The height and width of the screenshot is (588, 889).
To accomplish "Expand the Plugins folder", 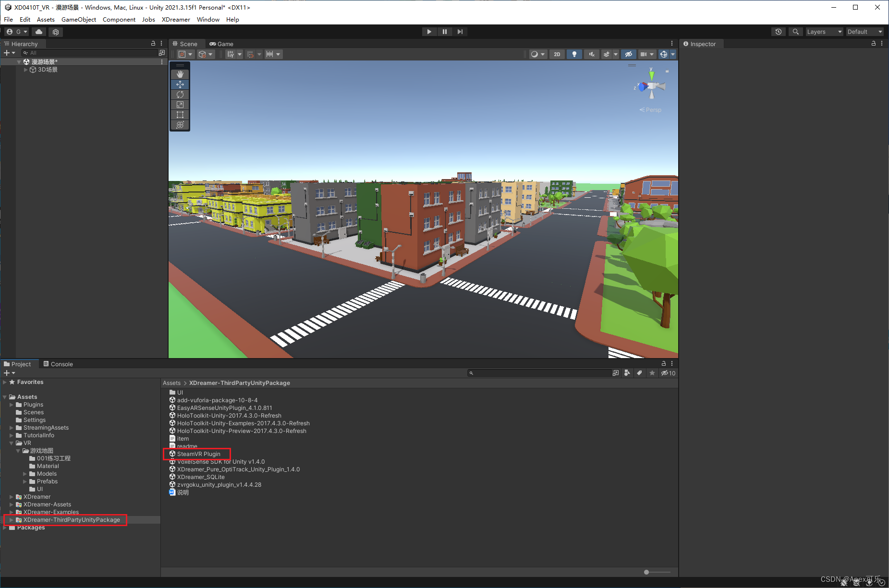I will pyautogui.click(x=12, y=405).
